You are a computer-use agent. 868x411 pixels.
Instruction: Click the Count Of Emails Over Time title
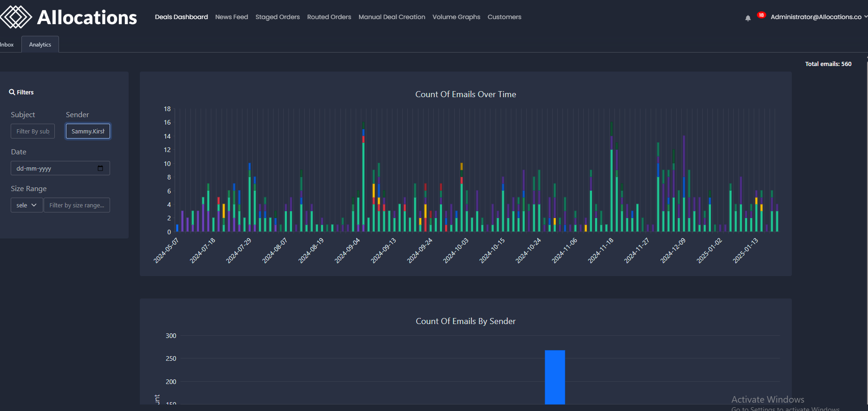tap(466, 94)
